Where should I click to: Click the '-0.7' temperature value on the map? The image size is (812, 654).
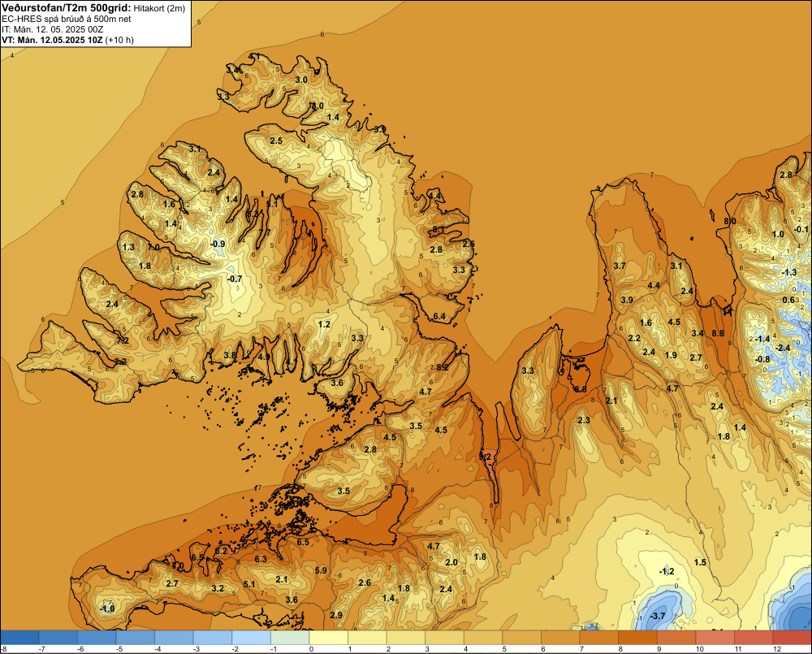point(235,279)
